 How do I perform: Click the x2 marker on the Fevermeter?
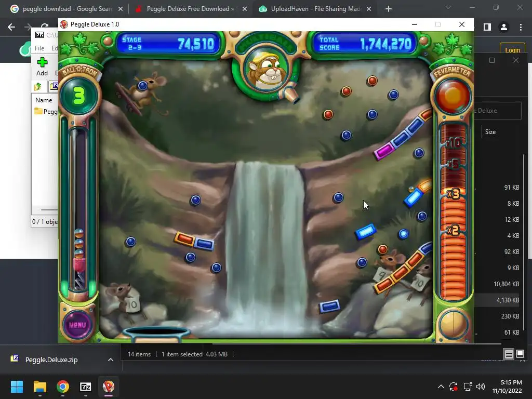(x=454, y=230)
